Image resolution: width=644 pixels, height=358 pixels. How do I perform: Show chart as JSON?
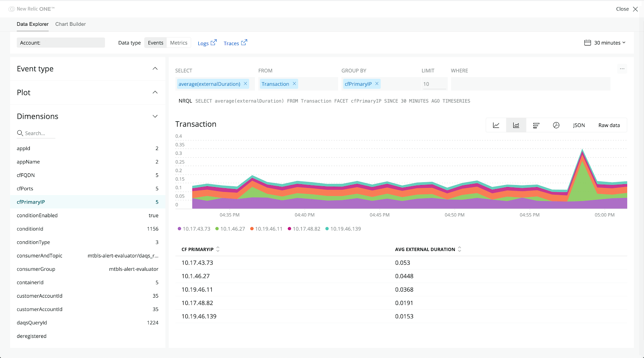579,126
